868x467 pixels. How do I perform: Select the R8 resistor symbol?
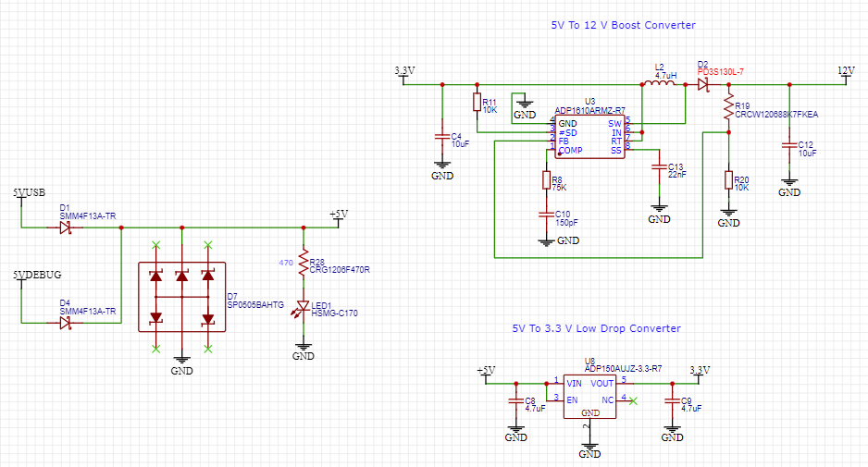coord(546,180)
